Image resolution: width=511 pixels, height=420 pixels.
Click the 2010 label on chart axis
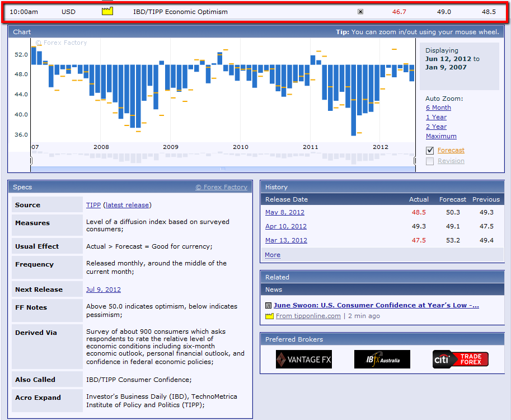[x=241, y=147]
